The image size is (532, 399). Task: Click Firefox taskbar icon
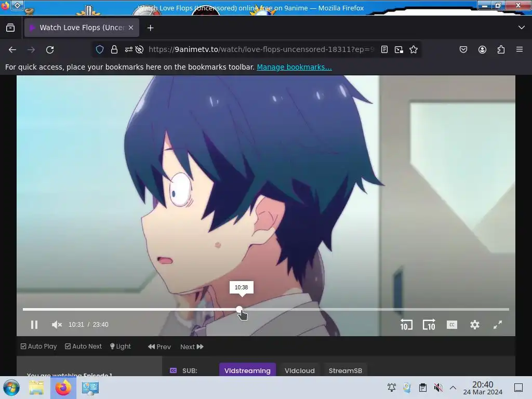tap(63, 388)
